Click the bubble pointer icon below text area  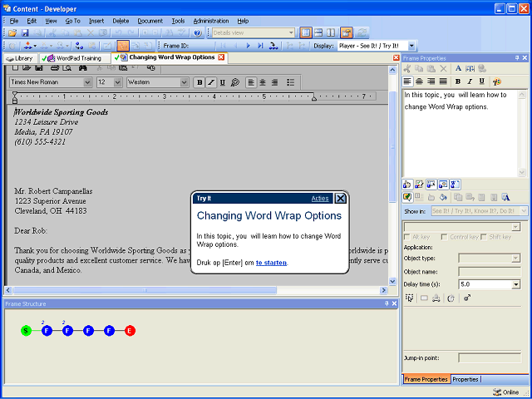coord(431,185)
